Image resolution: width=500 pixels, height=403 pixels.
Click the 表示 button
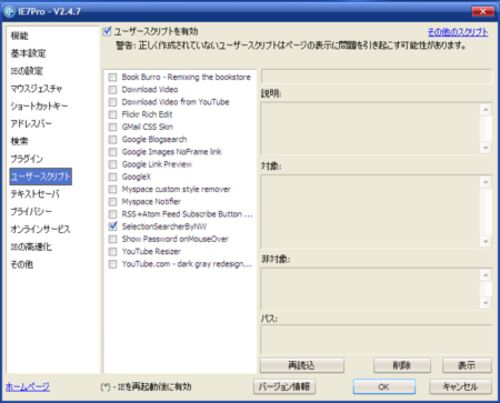point(467,366)
